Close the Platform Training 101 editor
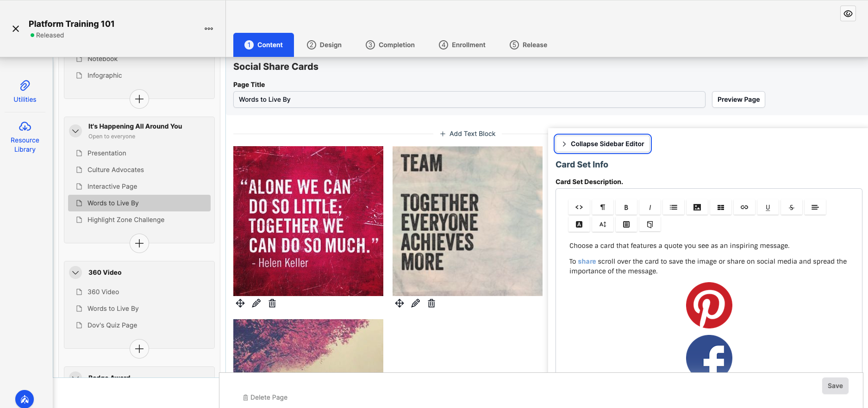This screenshot has width=868, height=408. click(x=16, y=29)
